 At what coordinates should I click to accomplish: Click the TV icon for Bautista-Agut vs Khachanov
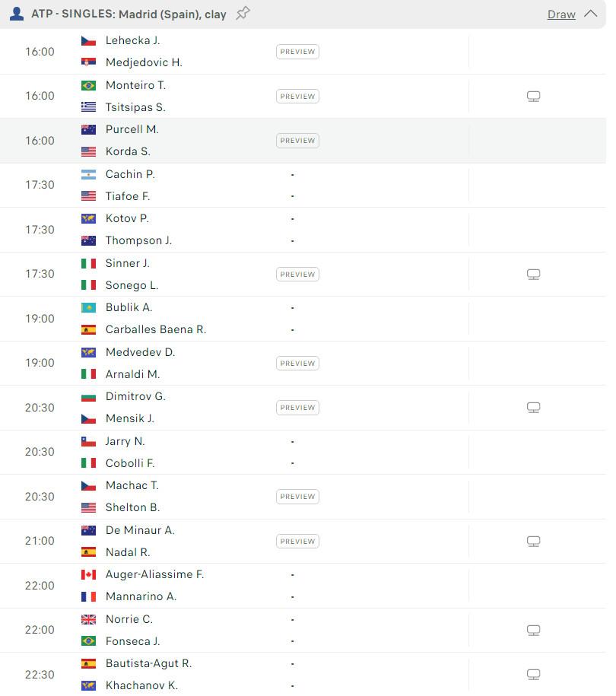click(x=533, y=675)
